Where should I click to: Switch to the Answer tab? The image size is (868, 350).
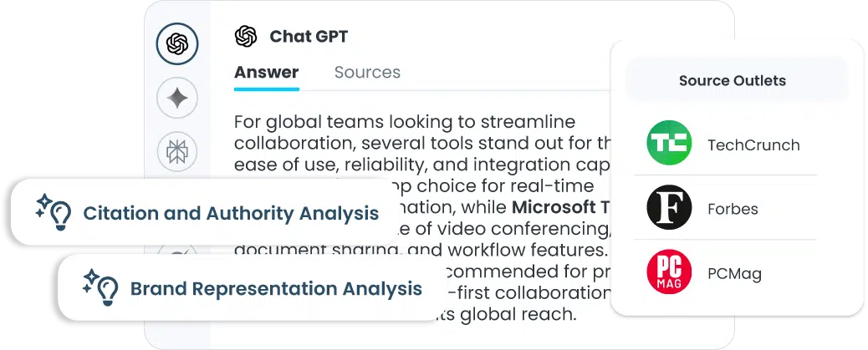(266, 73)
